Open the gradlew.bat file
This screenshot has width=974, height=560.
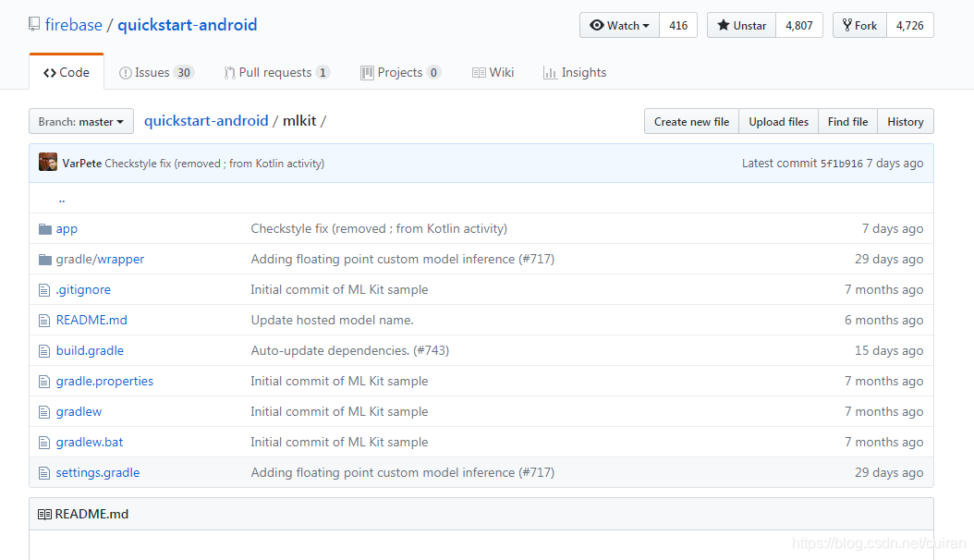tap(90, 442)
